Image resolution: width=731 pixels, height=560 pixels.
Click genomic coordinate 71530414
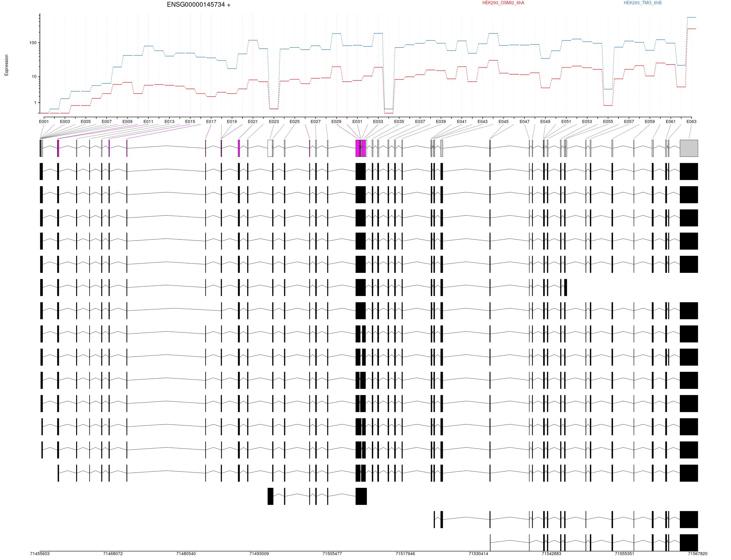pos(478,554)
